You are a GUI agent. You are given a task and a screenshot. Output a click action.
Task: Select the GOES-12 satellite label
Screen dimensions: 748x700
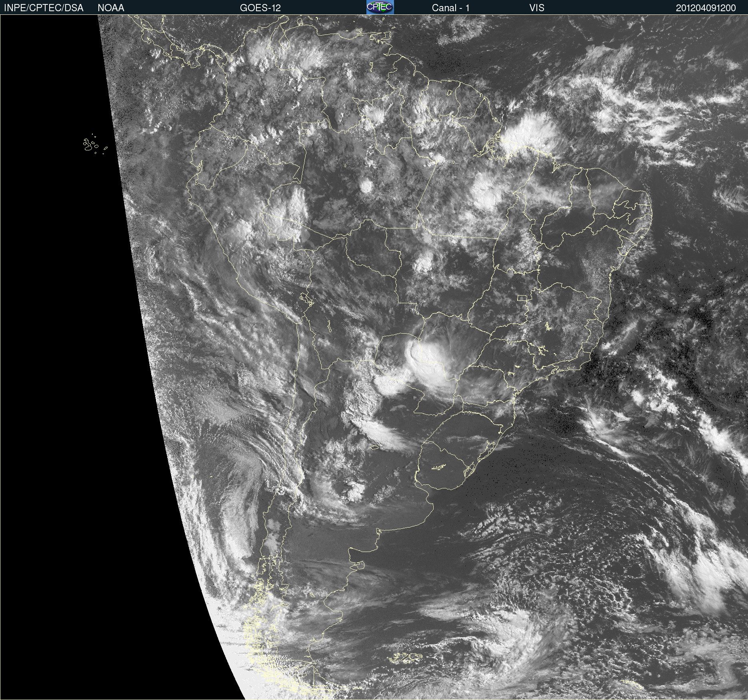pos(260,8)
